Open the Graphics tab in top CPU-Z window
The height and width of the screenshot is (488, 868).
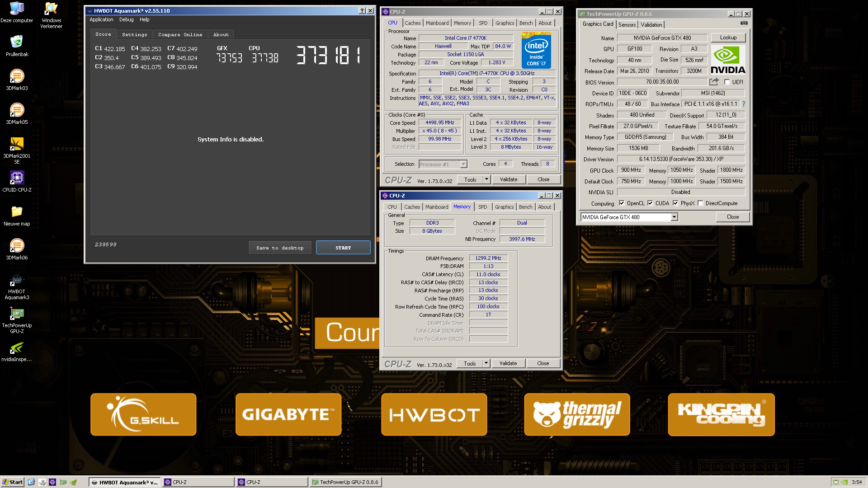505,23
